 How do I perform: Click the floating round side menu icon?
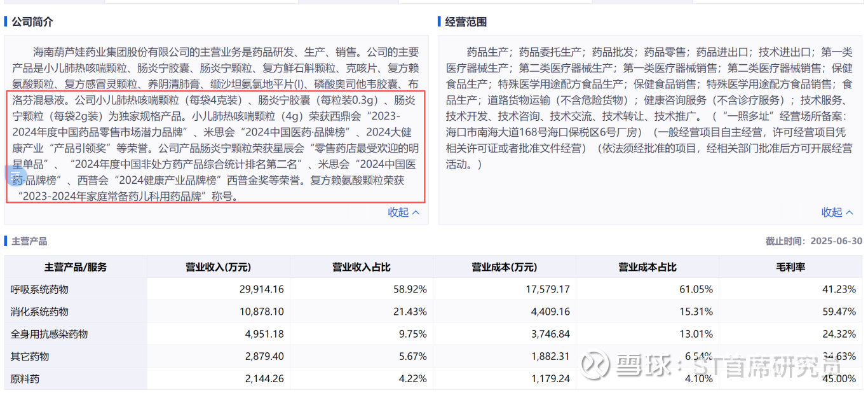[15, 176]
